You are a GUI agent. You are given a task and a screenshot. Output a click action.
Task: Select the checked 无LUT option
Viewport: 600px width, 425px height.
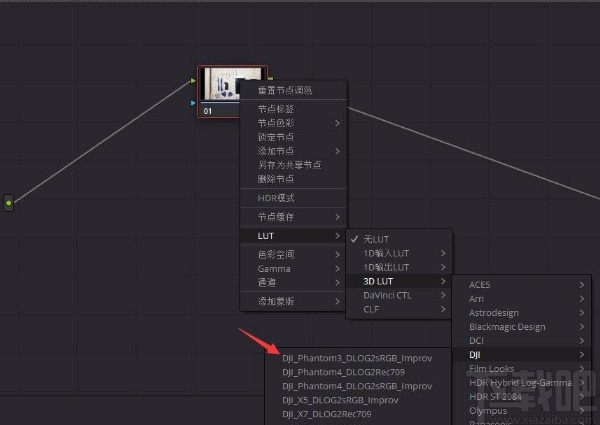399,239
